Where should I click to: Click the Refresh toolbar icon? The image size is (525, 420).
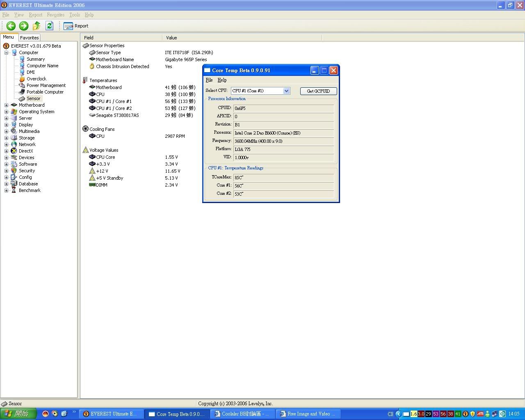pos(49,26)
